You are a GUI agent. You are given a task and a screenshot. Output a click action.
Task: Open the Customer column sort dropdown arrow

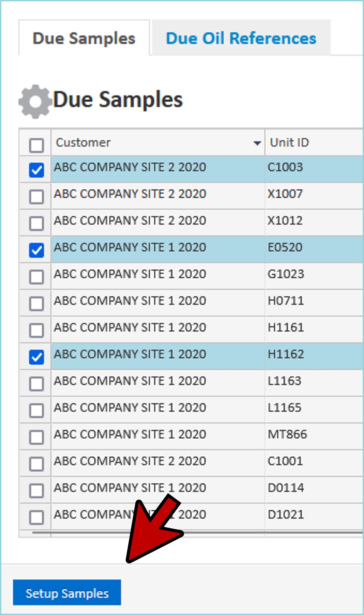coord(257,143)
